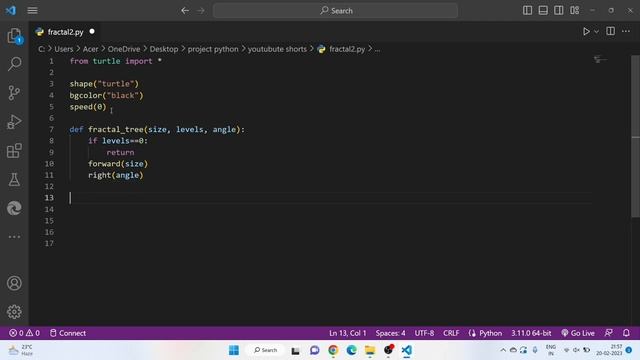The image size is (640, 360).
Task: Open the taskbar clock and date
Action: pos(609,350)
